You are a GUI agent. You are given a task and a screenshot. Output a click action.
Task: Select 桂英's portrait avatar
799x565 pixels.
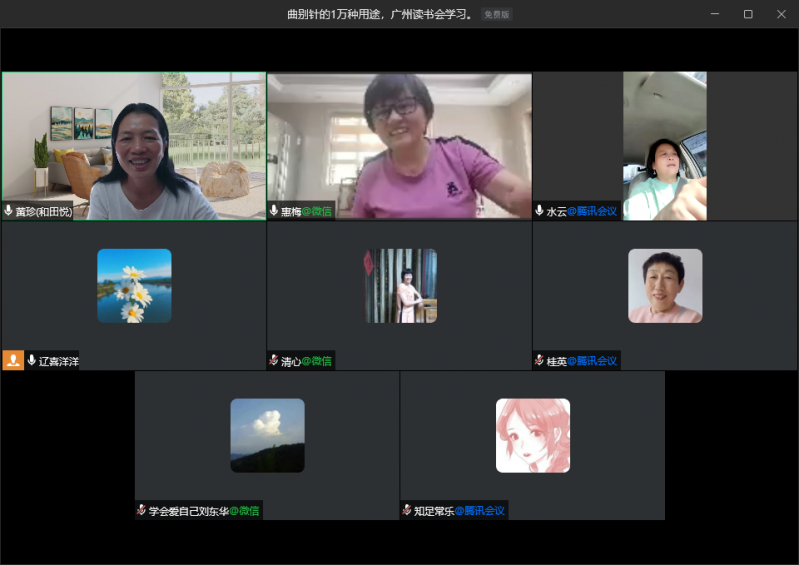pos(665,286)
